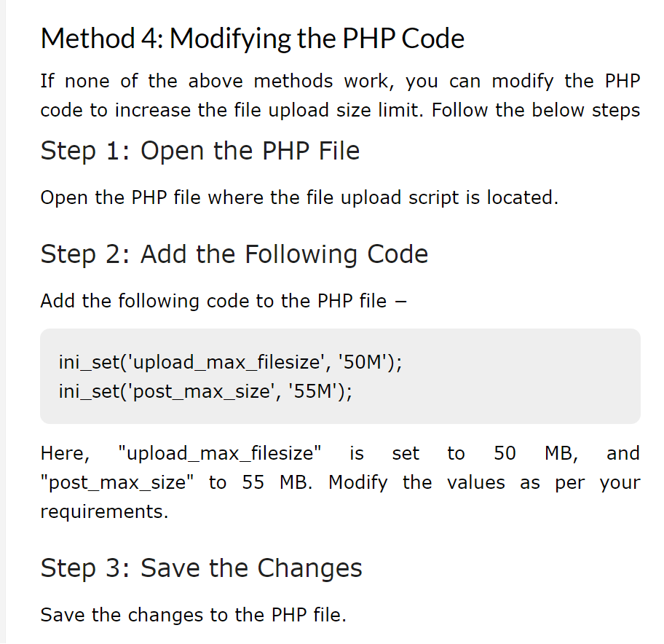Image resolution: width=664 pixels, height=644 pixels.
Task: Click the intro paragraph starting "If none of the above"
Action: [340, 95]
